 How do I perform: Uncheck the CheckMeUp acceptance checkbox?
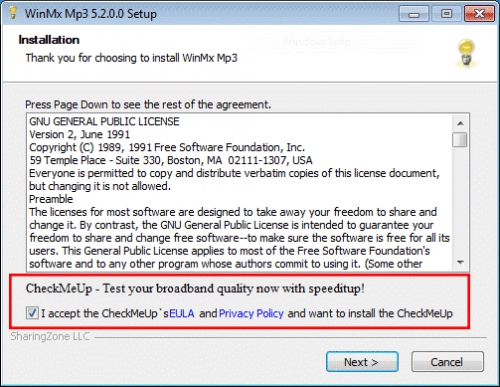[32, 313]
